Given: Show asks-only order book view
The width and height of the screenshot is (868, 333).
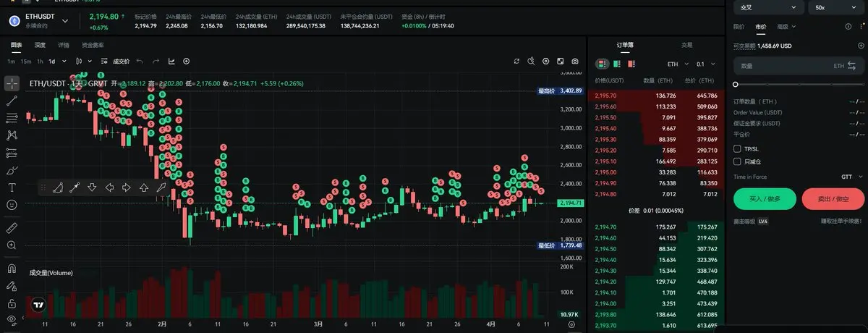Looking at the screenshot, I should pos(632,64).
